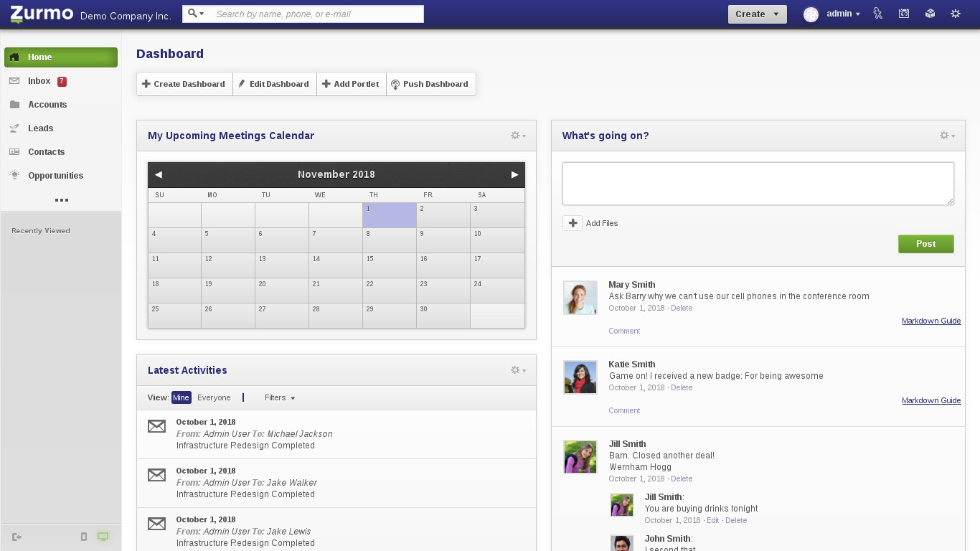
Task: Select the Mine view filter
Action: [x=181, y=397]
